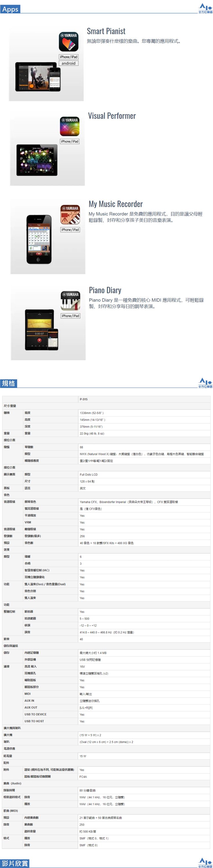Click the USB TO HOST label
Screen dimensions: 213x868
pos(34,721)
